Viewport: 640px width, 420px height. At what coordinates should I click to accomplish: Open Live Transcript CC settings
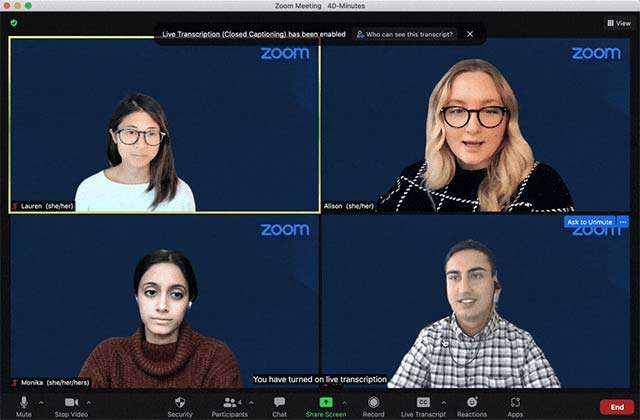pyautogui.click(x=423, y=407)
